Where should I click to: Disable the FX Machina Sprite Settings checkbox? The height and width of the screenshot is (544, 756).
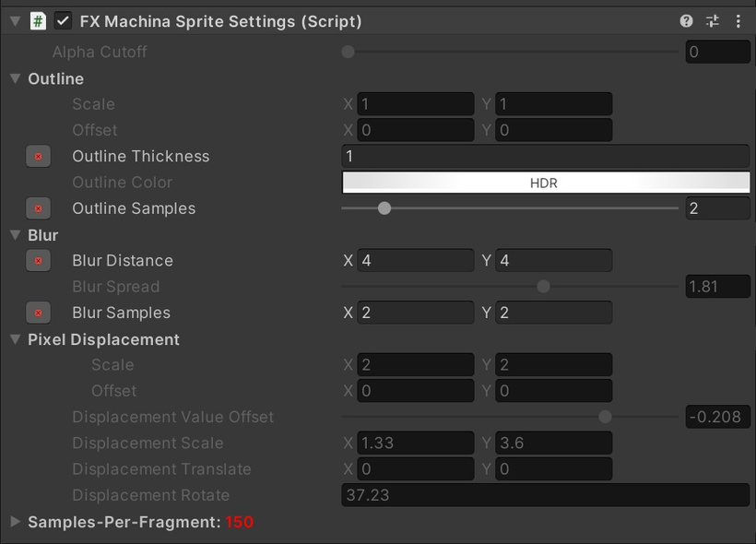click(x=63, y=21)
